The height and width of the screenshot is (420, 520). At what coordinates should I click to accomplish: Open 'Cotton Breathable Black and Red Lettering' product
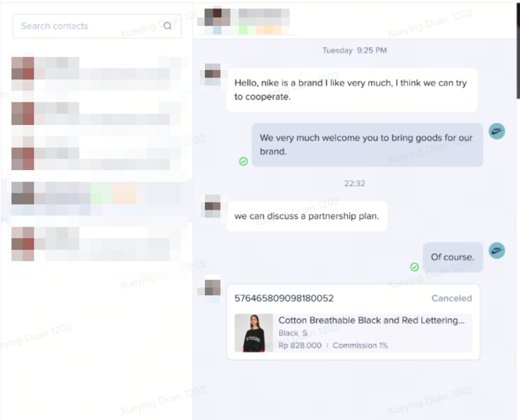pos(372,320)
